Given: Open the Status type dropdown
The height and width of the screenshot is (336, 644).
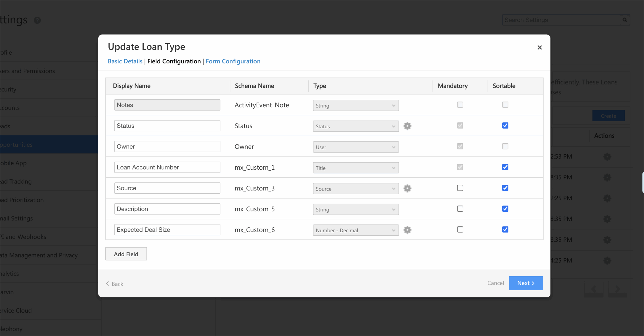Looking at the screenshot, I should tap(356, 126).
